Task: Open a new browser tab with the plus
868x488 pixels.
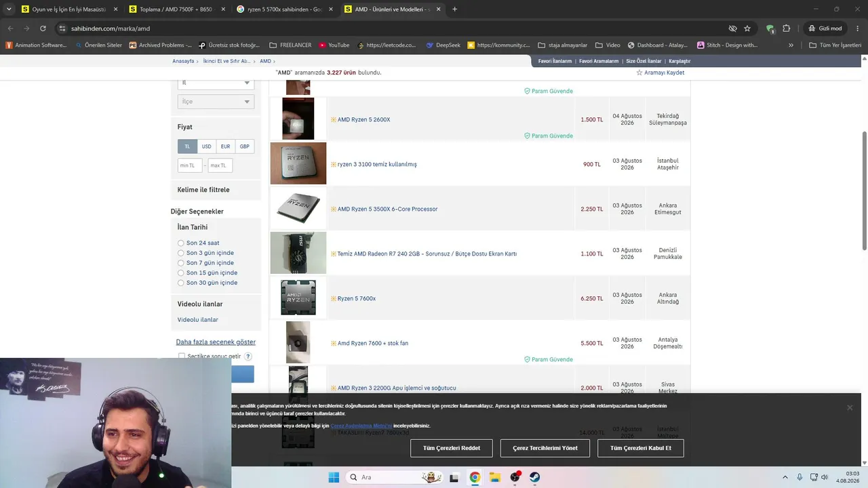Action: point(454,9)
